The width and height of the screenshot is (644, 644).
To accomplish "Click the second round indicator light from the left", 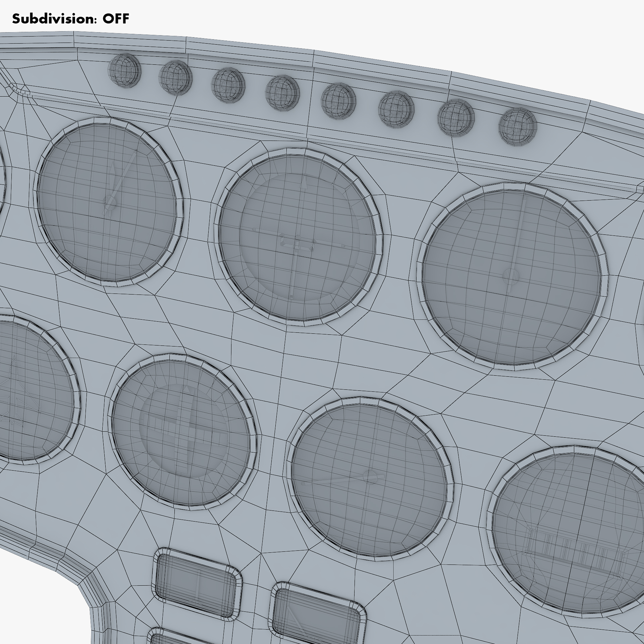I will (175, 78).
